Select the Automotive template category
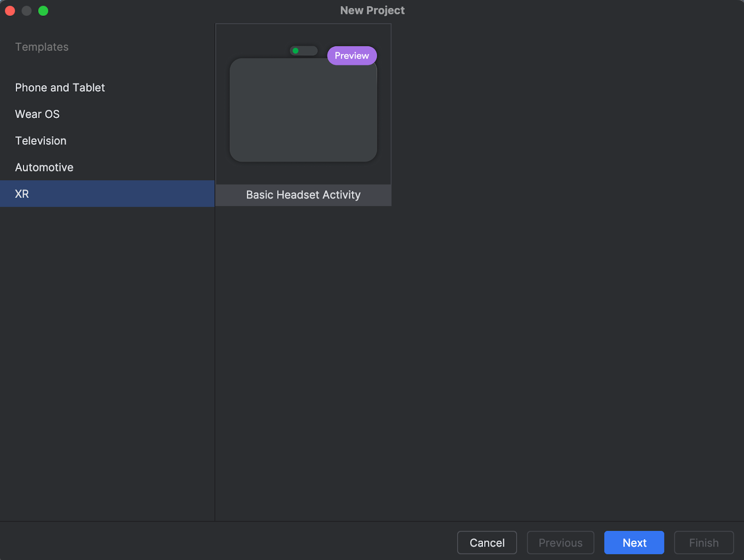Image resolution: width=744 pixels, height=560 pixels. click(x=44, y=167)
